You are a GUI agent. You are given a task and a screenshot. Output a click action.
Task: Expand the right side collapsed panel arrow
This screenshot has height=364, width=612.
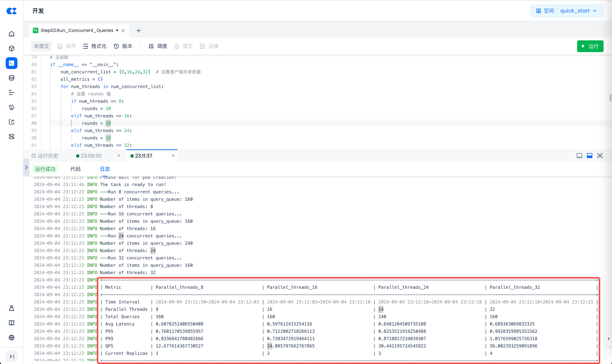[608, 338]
